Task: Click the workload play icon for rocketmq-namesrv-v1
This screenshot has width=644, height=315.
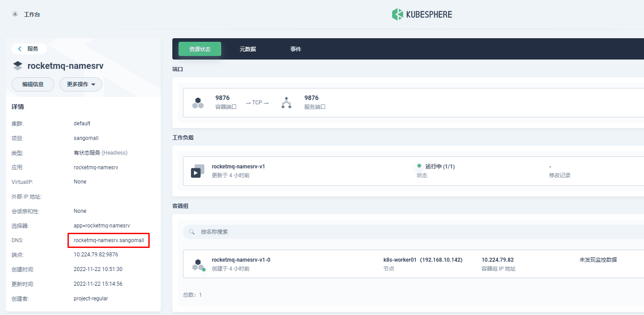Action: coord(198,171)
